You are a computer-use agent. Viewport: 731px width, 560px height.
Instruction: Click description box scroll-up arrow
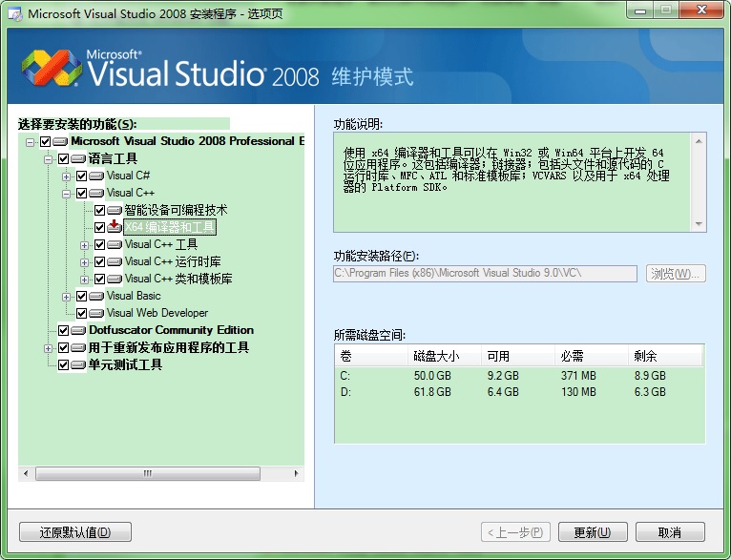(x=699, y=141)
